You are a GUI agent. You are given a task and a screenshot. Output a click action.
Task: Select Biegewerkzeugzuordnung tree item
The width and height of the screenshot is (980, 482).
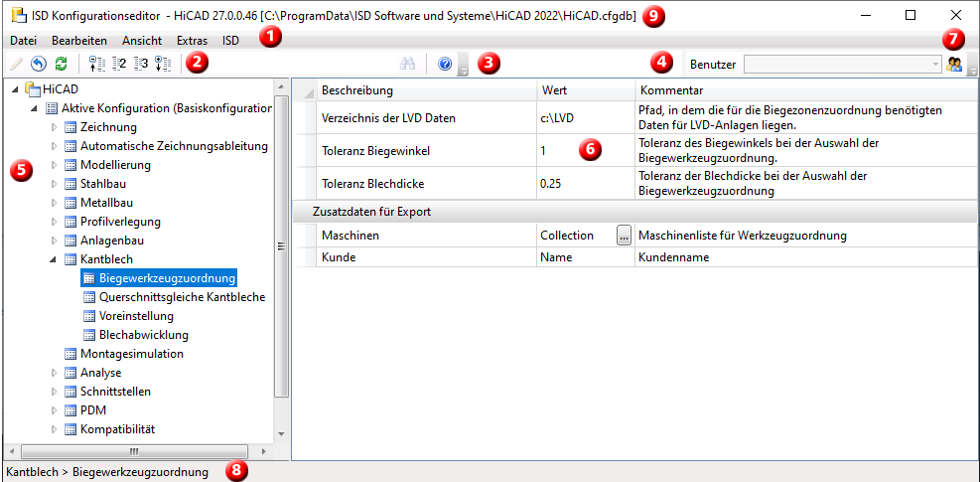tap(168, 278)
